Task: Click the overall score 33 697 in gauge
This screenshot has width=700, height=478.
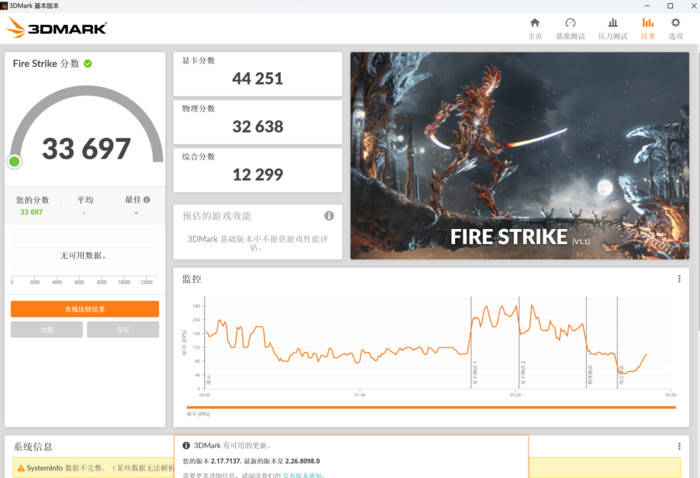Action: [x=86, y=149]
